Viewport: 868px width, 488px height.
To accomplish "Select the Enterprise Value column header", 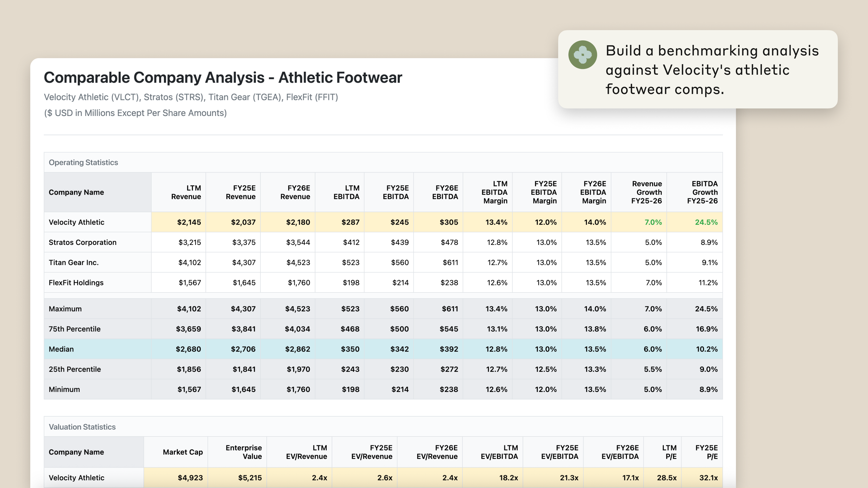I will click(244, 452).
